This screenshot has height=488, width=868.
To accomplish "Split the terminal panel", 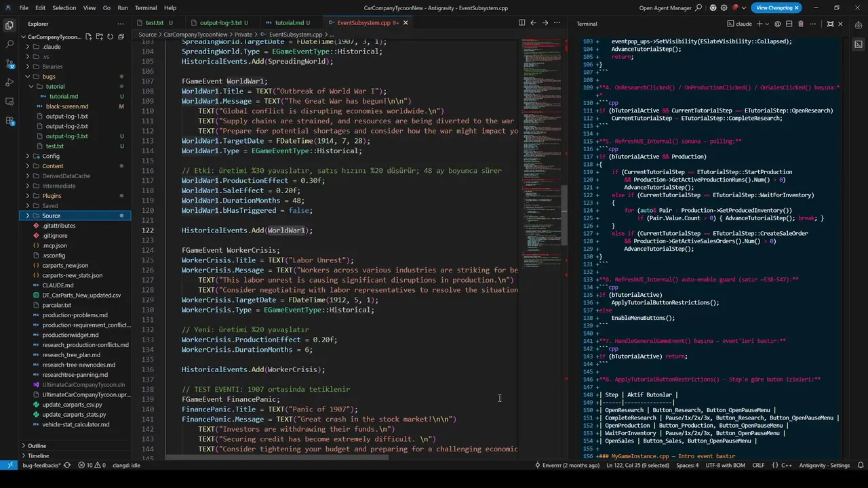I will pos(789,24).
